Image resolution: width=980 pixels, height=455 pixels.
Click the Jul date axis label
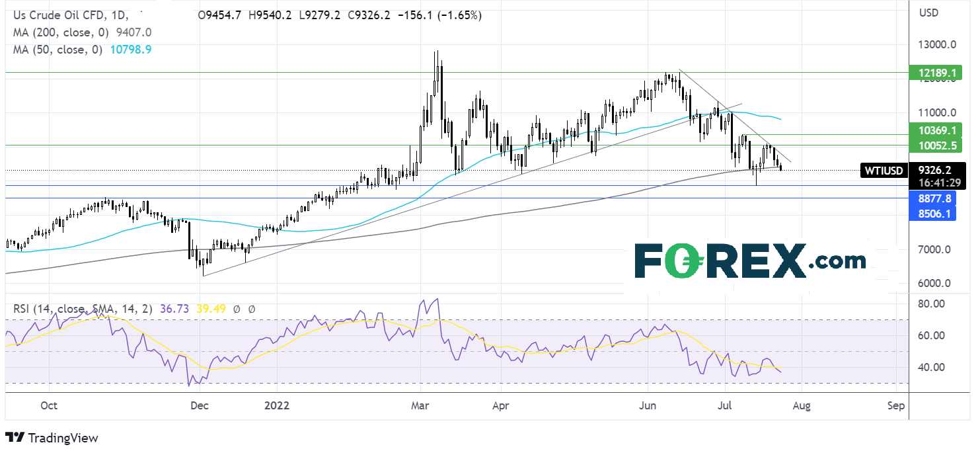726,405
